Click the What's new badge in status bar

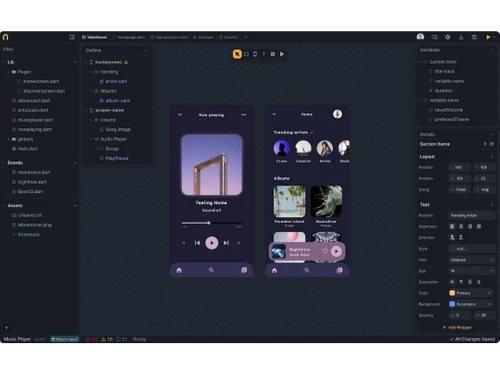65,339
